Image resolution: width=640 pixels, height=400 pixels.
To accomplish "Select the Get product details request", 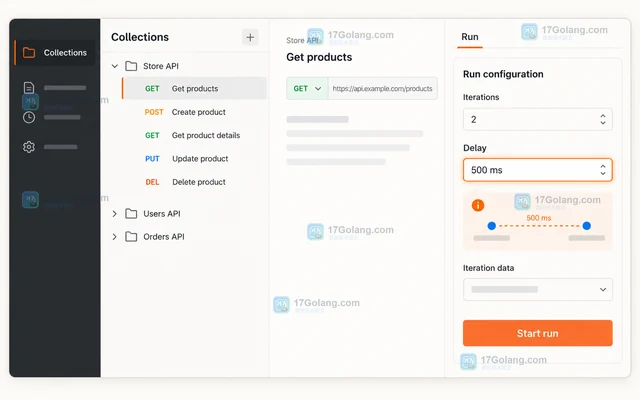I will pos(194,135).
